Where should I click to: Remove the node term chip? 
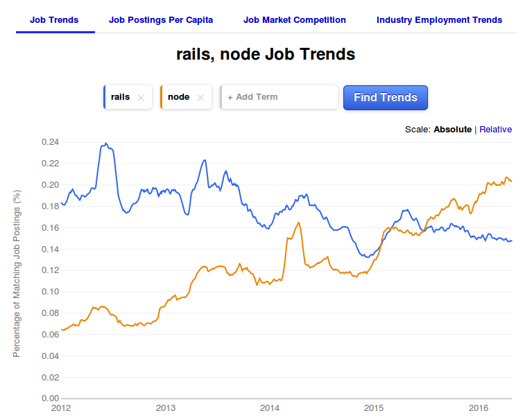(x=200, y=98)
